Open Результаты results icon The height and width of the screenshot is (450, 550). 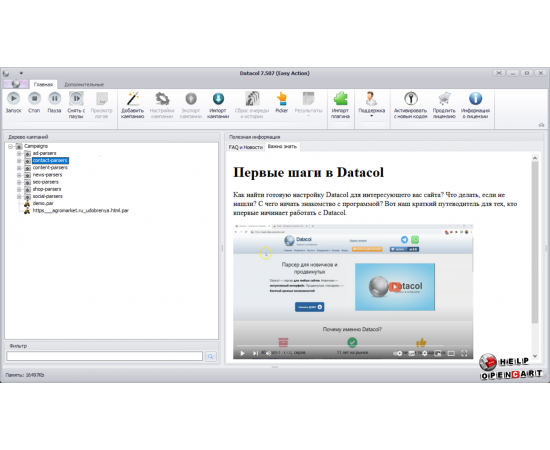tap(308, 99)
